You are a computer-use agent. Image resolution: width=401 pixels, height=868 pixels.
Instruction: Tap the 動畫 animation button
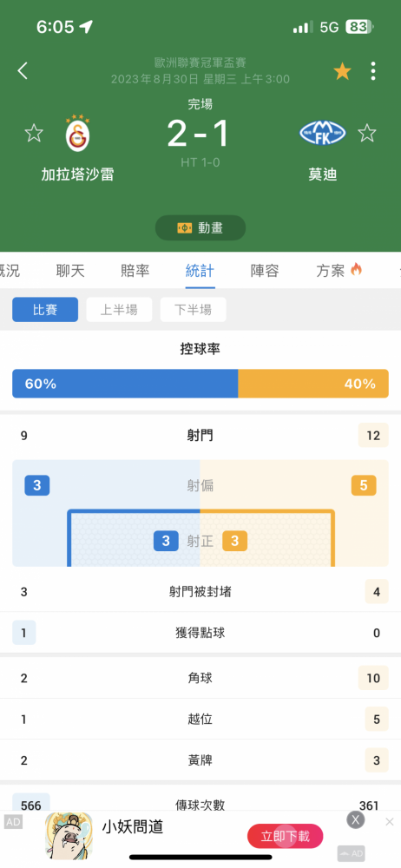[200, 228]
